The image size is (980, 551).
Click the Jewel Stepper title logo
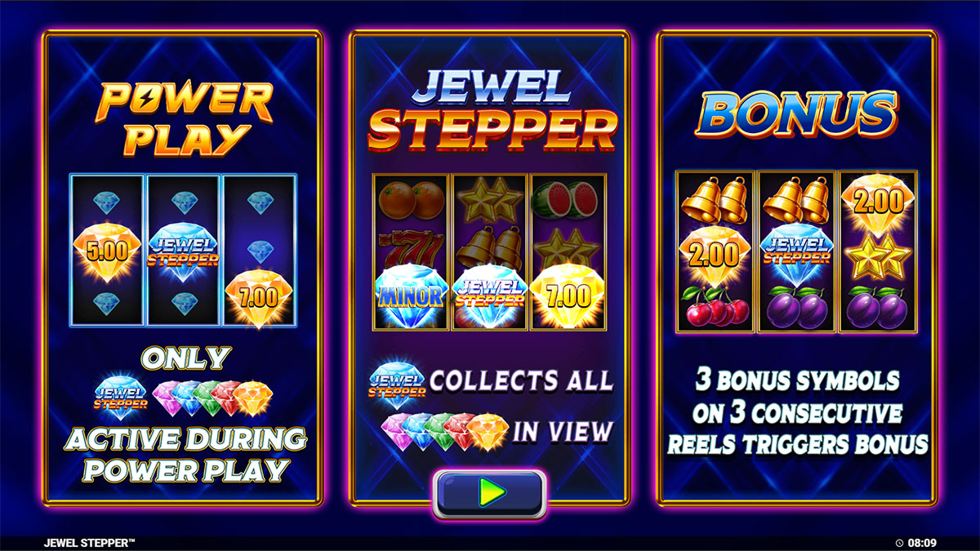[x=490, y=112]
